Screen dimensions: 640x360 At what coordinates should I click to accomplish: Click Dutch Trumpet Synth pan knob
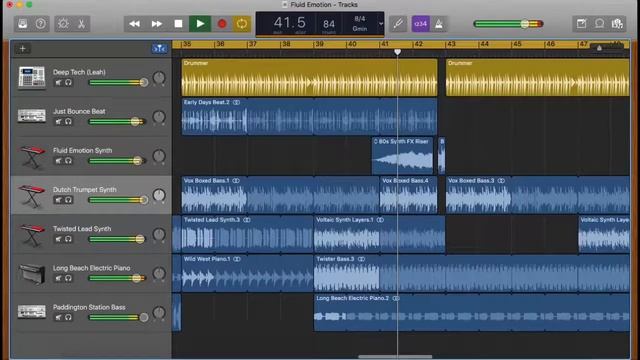[x=159, y=196]
